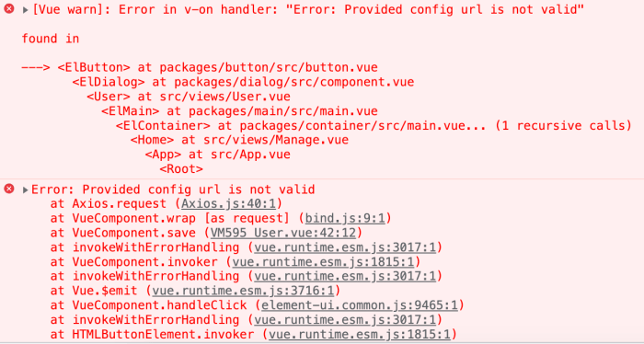
Task: Click the Root component trace entry
Action: pos(181,169)
